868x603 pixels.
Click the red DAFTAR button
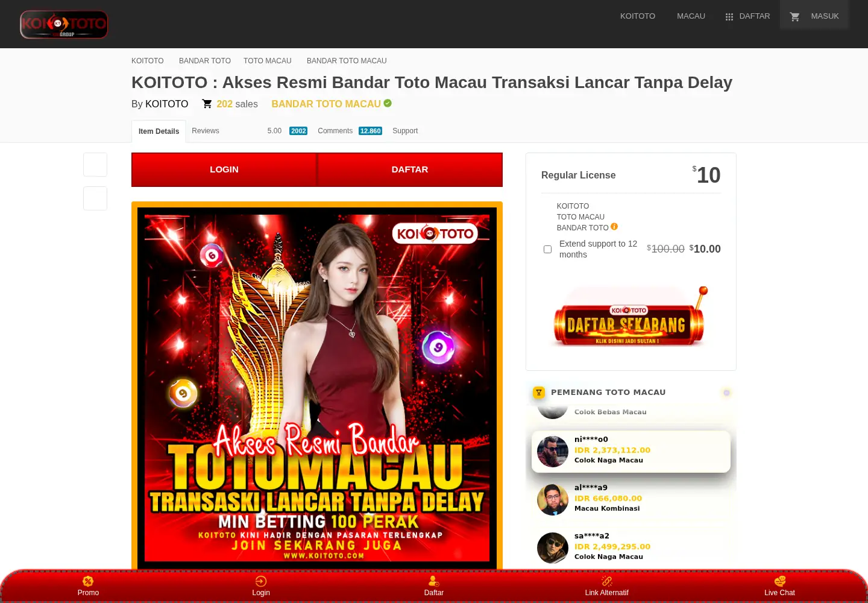[410, 169]
